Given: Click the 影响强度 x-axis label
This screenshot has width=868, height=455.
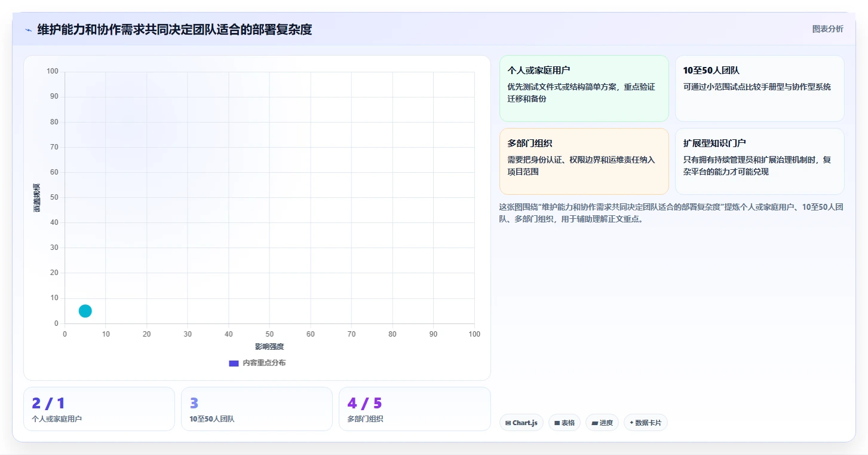Looking at the screenshot, I should pyautogui.click(x=269, y=347).
